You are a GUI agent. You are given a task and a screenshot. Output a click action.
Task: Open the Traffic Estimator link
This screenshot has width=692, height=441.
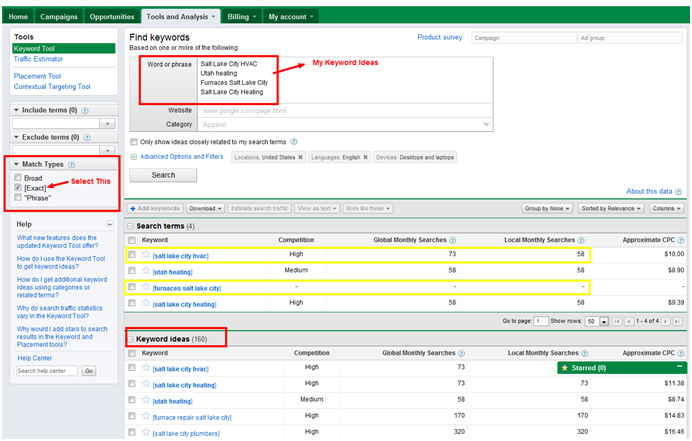pyautogui.click(x=39, y=59)
